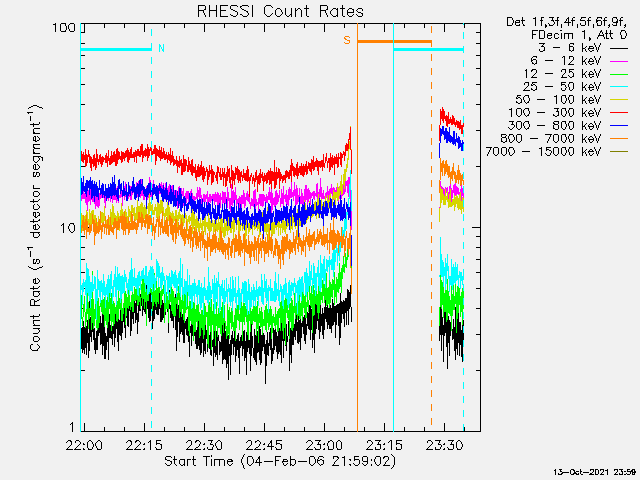Click the 22:00 x-axis tick label
The width and height of the screenshot is (640, 480).
(84, 445)
